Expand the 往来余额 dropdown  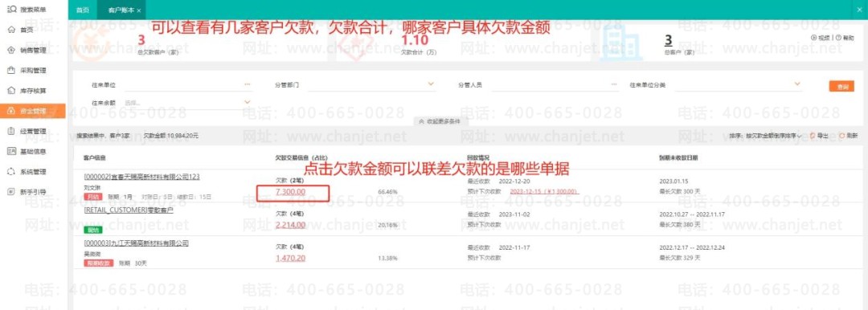247,103
